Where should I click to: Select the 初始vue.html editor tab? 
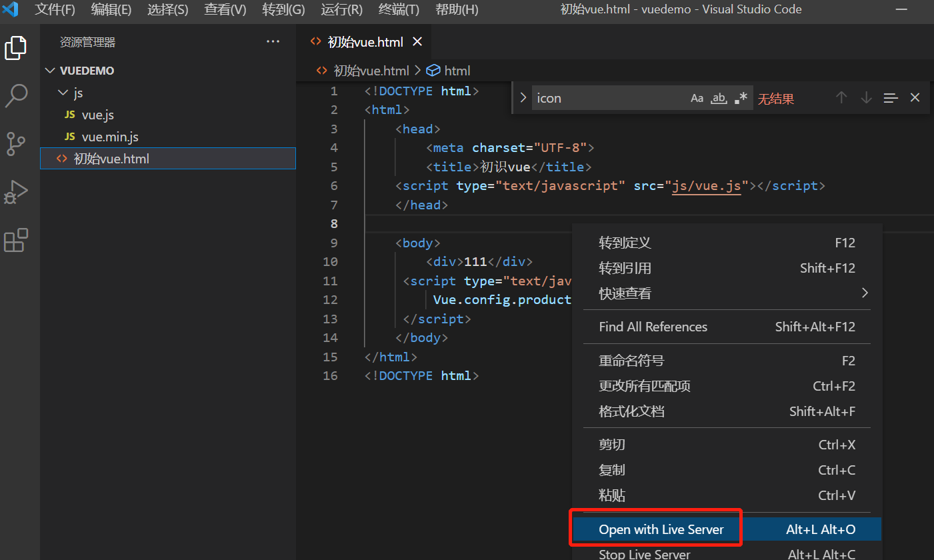pyautogui.click(x=365, y=42)
